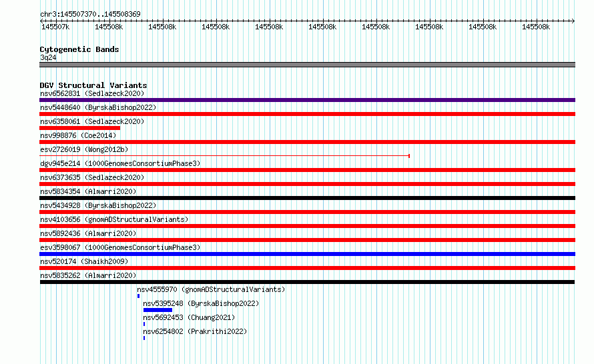Screen dimensions: 594x364
Task: Click the red dgv945e214 variant bar
Action: pyautogui.click(x=307, y=170)
